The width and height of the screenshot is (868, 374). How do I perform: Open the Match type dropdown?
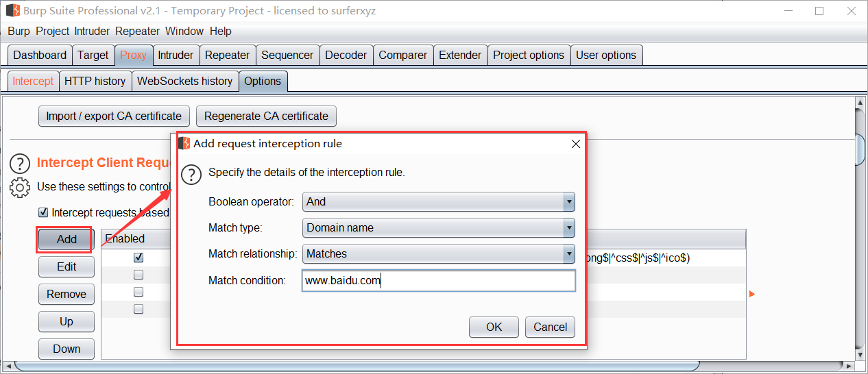click(x=438, y=228)
